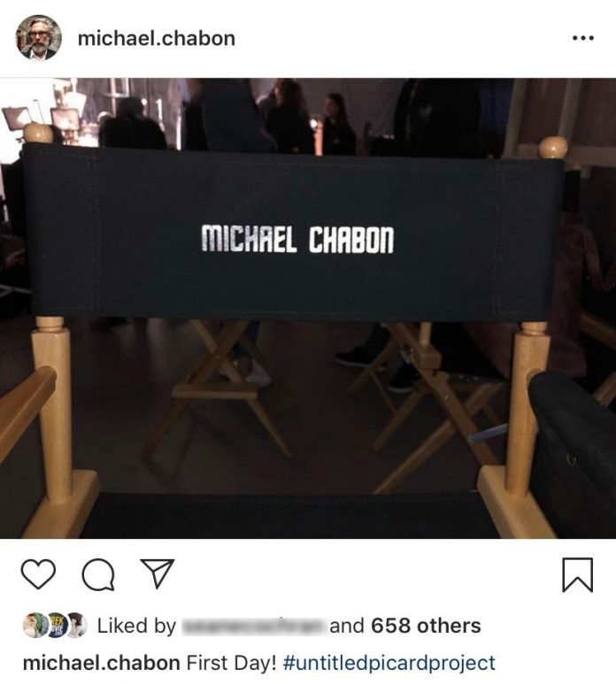Screen dimensions: 616x684
Task: Tap the first liker avatar
Action: tap(35, 625)
